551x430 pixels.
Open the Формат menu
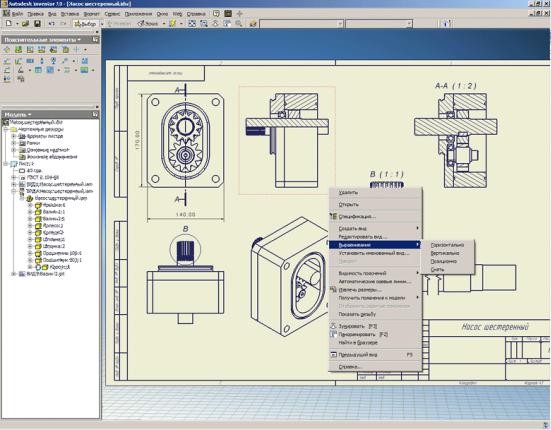point(92,14)
